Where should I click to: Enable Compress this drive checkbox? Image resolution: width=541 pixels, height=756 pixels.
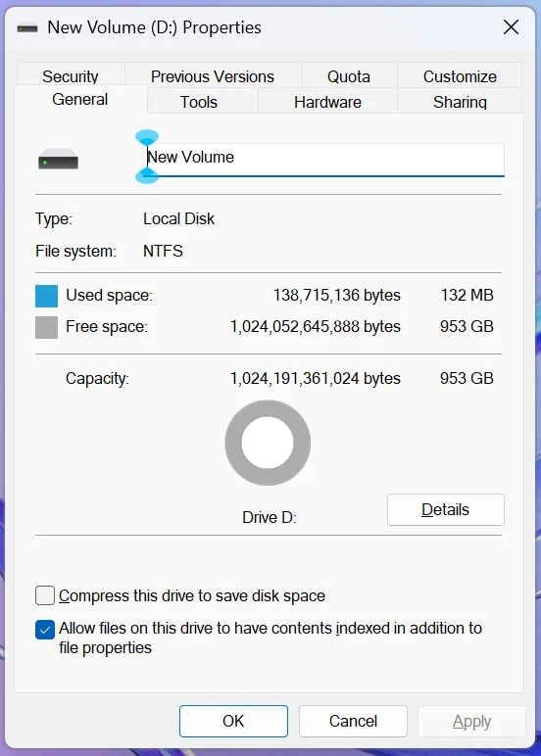[45, 595]
